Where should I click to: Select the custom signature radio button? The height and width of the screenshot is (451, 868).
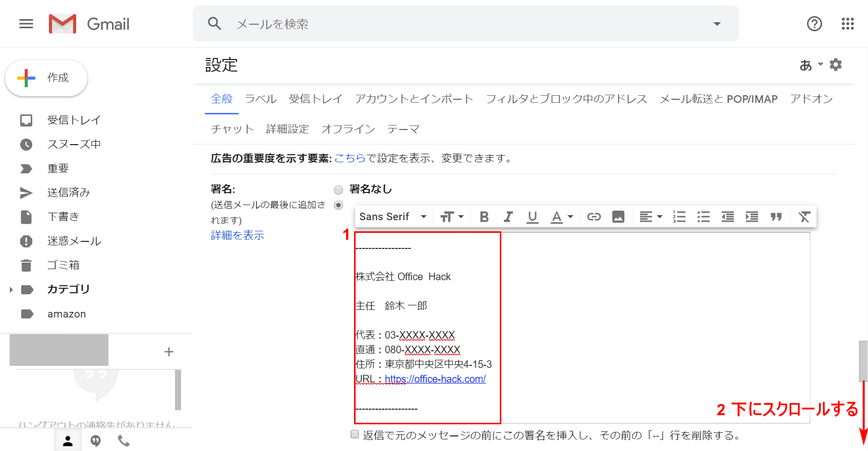(338, 205)
